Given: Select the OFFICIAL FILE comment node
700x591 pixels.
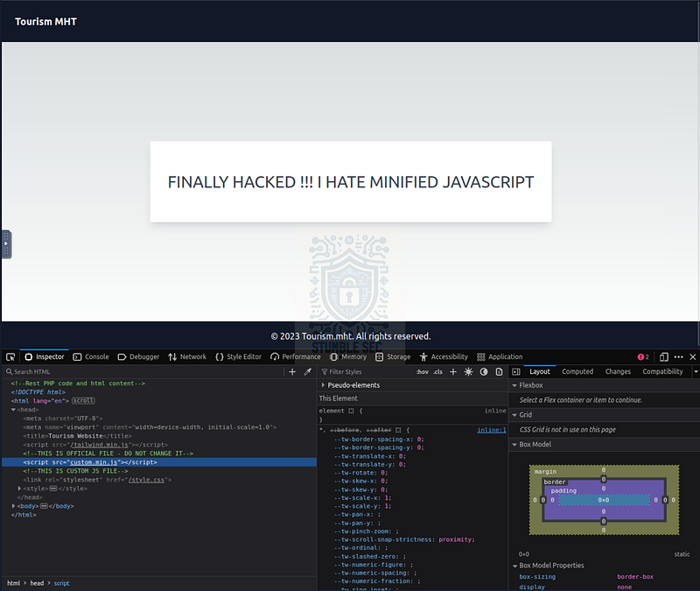Looking at the screenshot, I should pyautogui.click(x=108, y=454).
